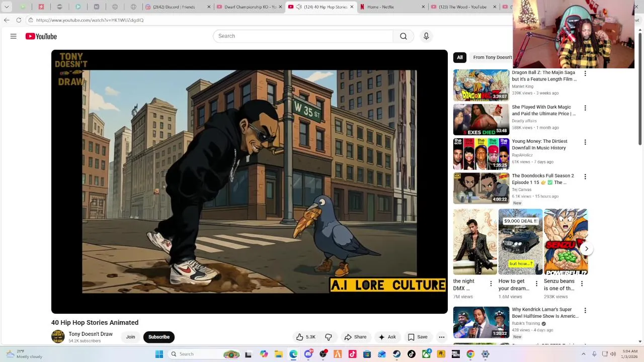Viewport: 644px width, 362px height.
Task: Open How to get your dream short
Action: click(520, 242)
